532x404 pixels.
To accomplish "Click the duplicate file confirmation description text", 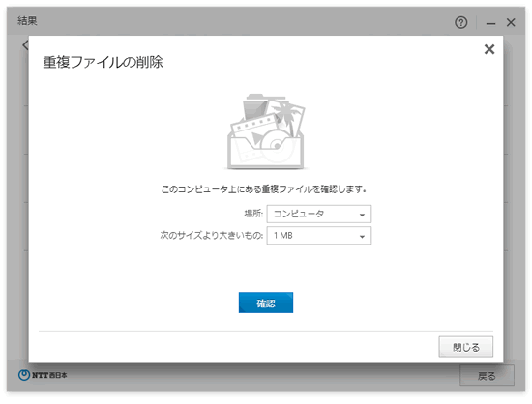I will click(264, 189).
